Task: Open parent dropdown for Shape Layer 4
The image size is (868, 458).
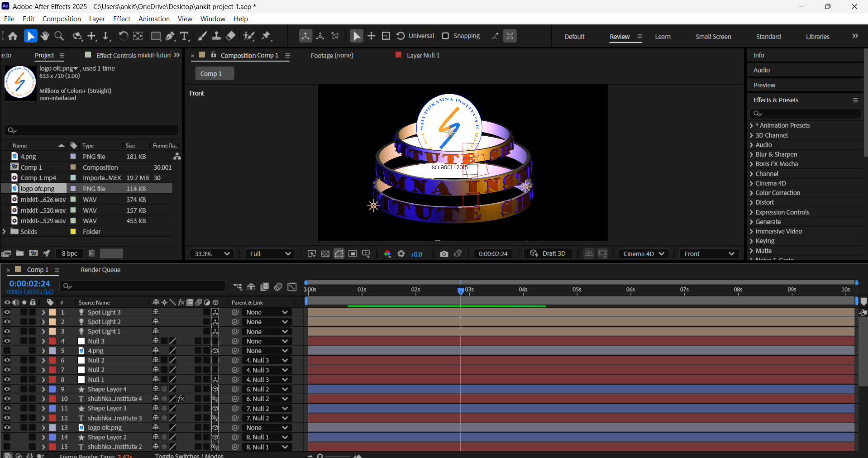Action: (x=267, y=389)
